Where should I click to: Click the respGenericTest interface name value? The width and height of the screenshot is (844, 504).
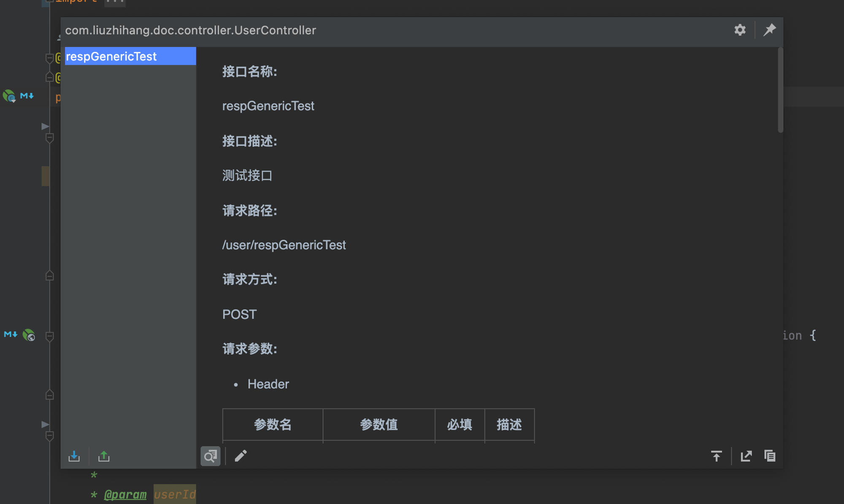(268, 106)
